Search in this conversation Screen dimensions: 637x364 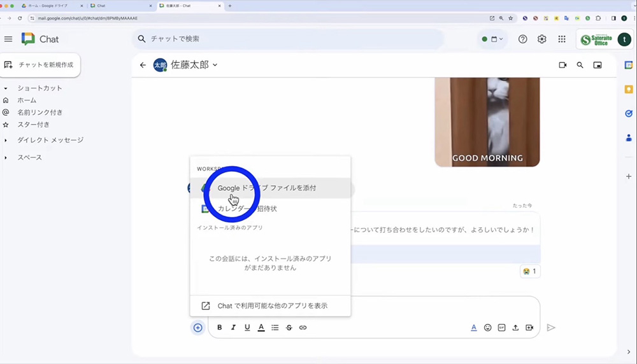point(580,65)
